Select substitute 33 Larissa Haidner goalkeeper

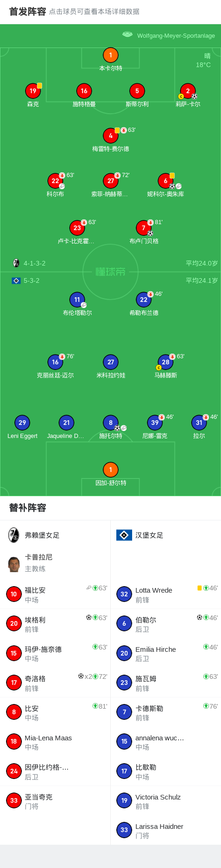[x=166, y=831]
